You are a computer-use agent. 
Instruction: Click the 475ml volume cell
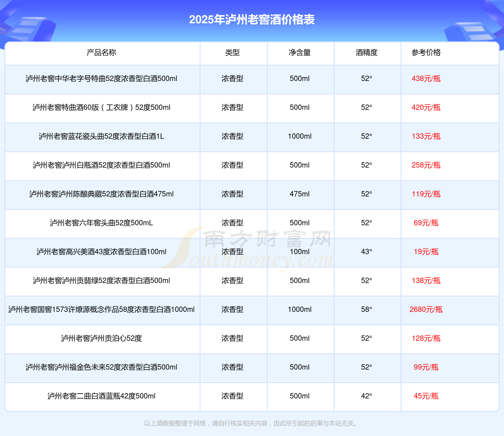click(300, 194)
